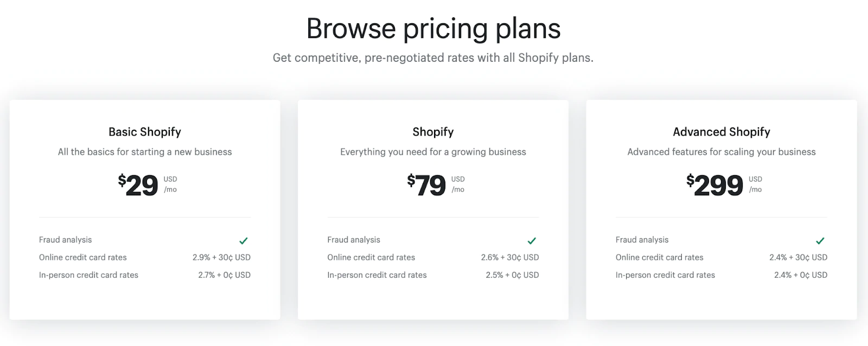Click the Basic Shopify fraud analysis checkmark
The image size is (868, 346).
[x=244, y=241]
